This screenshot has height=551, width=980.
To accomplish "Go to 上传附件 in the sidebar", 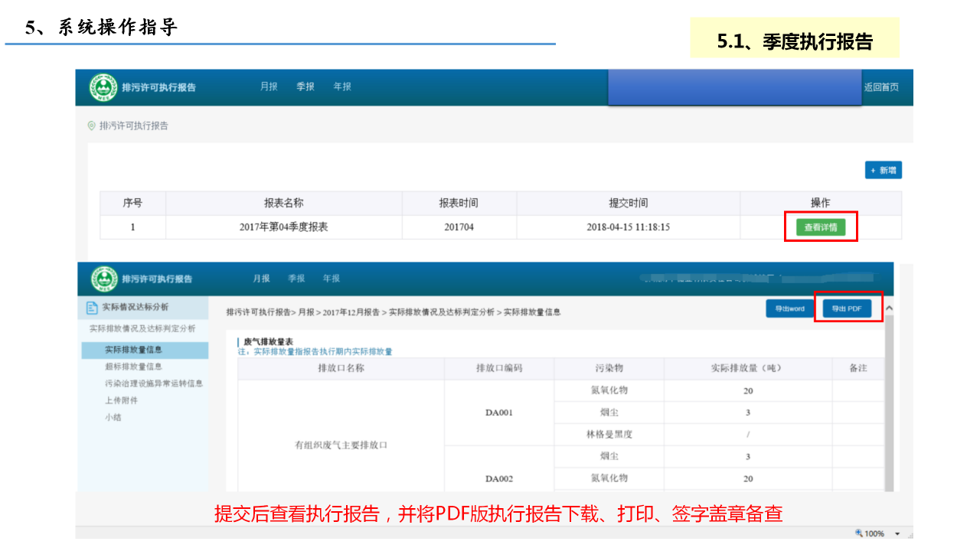I will point(121,400).
